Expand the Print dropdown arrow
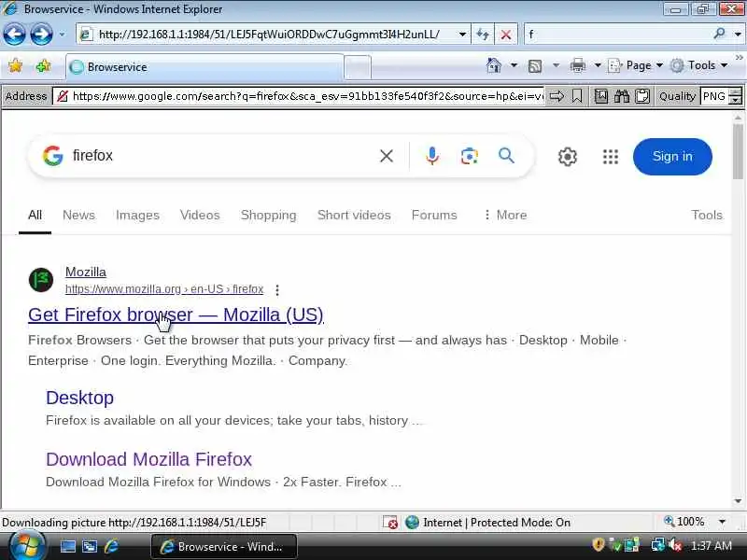 tap(598, 65)
